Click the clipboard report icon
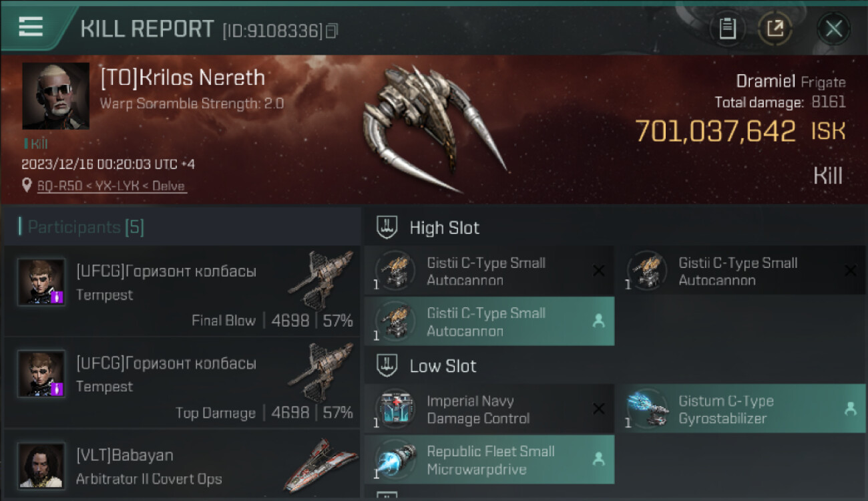Image resolution: width=868 pixels, height=501 pixels. 728,29
